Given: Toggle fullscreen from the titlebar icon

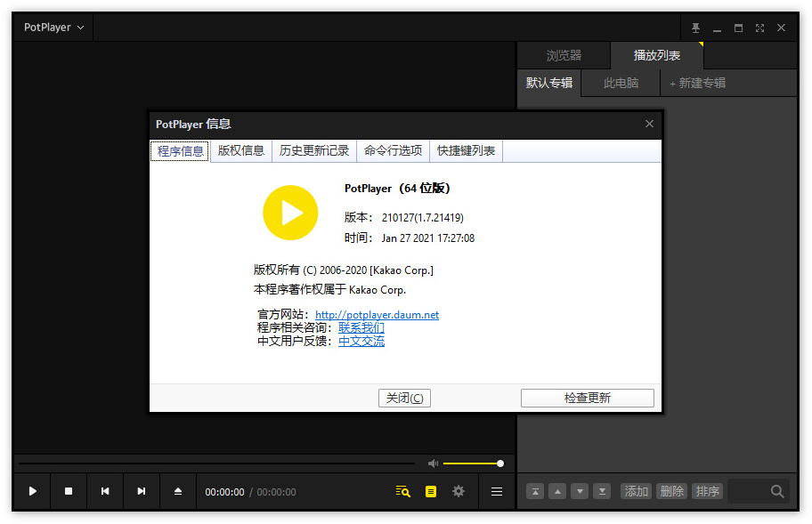Looking at the screenshot, I should [759, 28].
